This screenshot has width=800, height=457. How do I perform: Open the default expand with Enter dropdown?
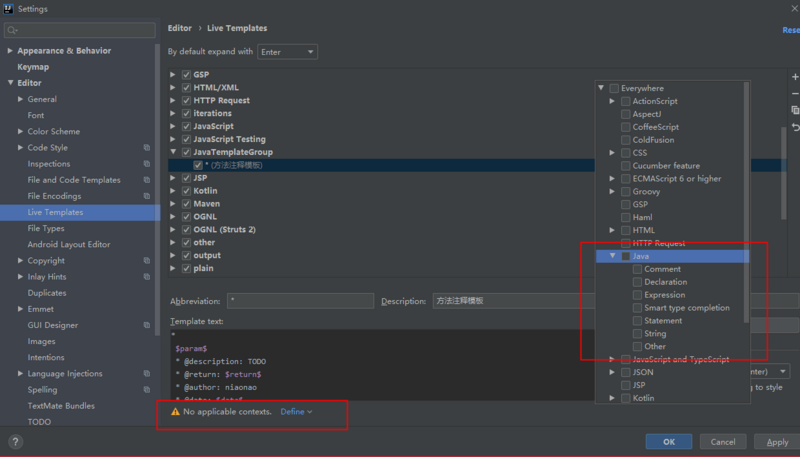(287, 52)
